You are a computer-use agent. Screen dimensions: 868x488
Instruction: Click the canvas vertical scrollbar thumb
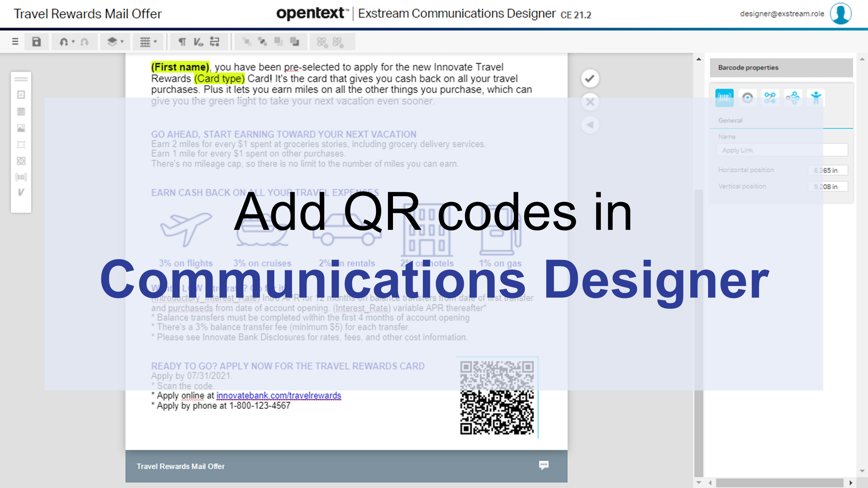point(699,333)
